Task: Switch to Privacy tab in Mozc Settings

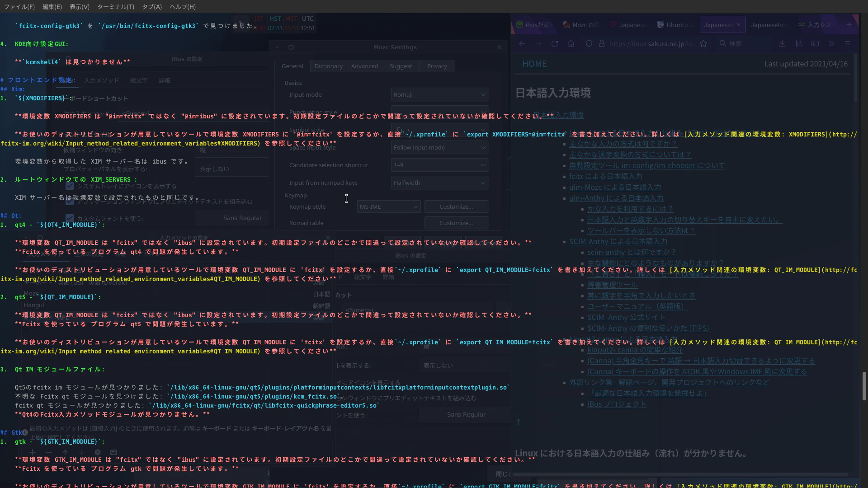Action: pyautogui.click(x=437, y=66)
